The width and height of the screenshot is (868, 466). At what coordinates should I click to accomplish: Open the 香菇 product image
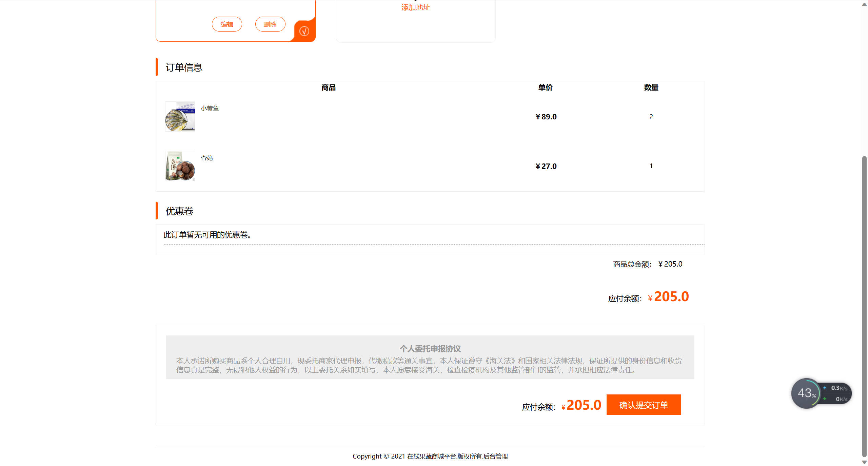[180, 166]
